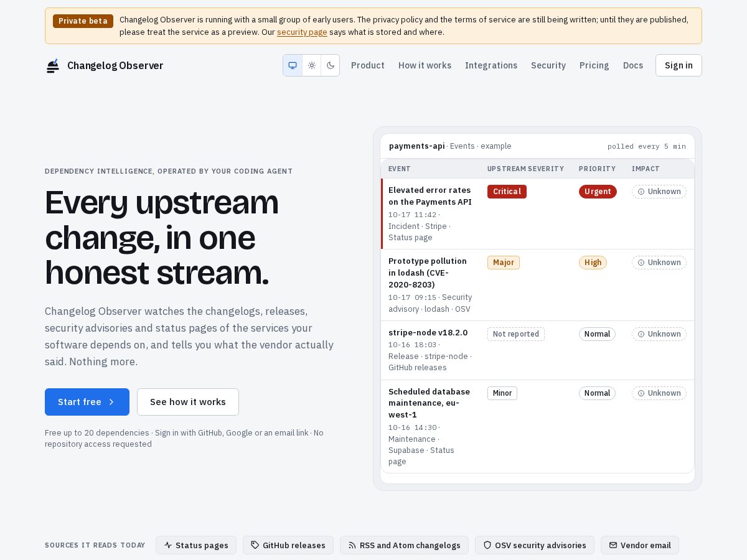Click info icon in lodash row Unknown badge
The width and height of the screenshot is (747, 560).
point(641,263)
